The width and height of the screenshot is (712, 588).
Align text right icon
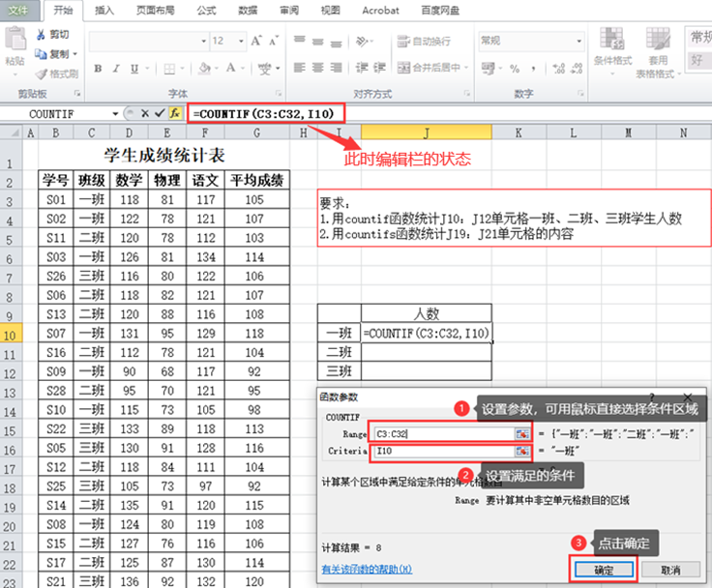[336, 68]
